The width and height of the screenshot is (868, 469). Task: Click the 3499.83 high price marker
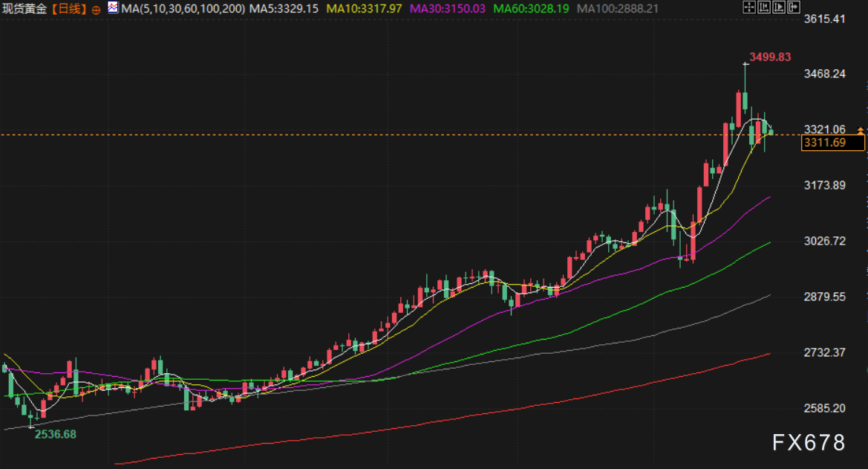770,56
